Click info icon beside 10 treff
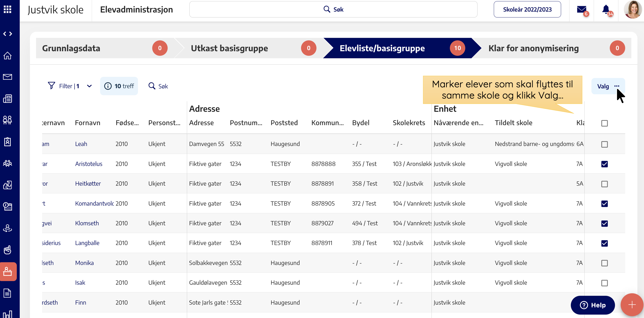 coord(108,86)
